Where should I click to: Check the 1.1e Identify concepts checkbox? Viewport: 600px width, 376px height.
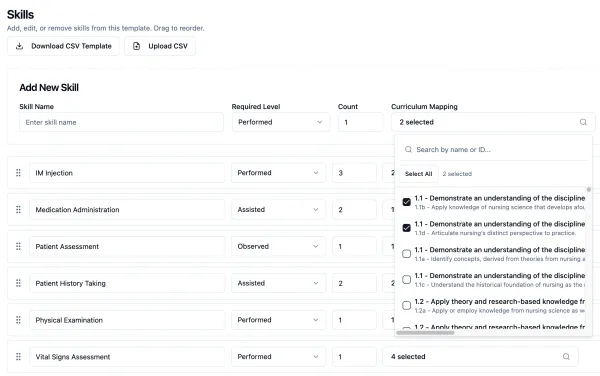(x=406, y=253)
